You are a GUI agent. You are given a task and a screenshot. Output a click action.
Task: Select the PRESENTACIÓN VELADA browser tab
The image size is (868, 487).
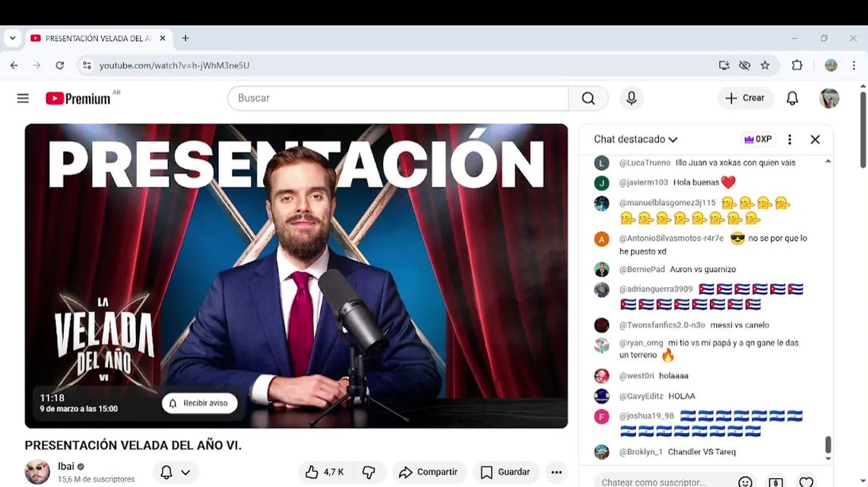99,39
